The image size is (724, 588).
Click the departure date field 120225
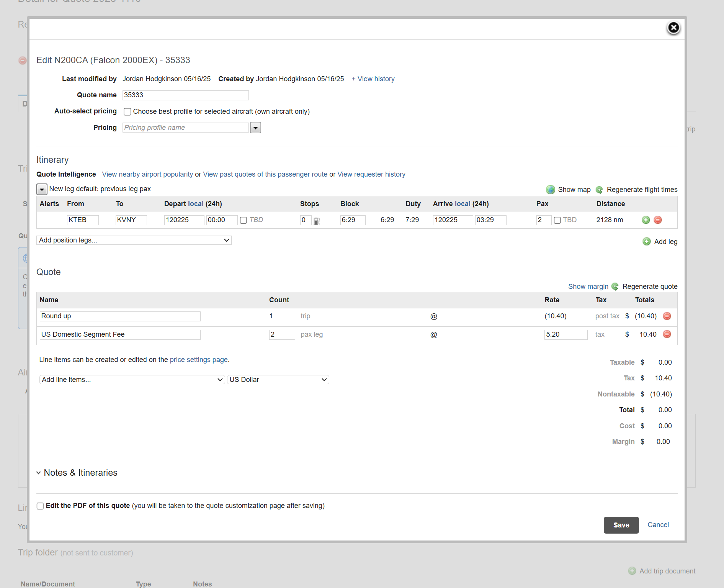point(184,220)
